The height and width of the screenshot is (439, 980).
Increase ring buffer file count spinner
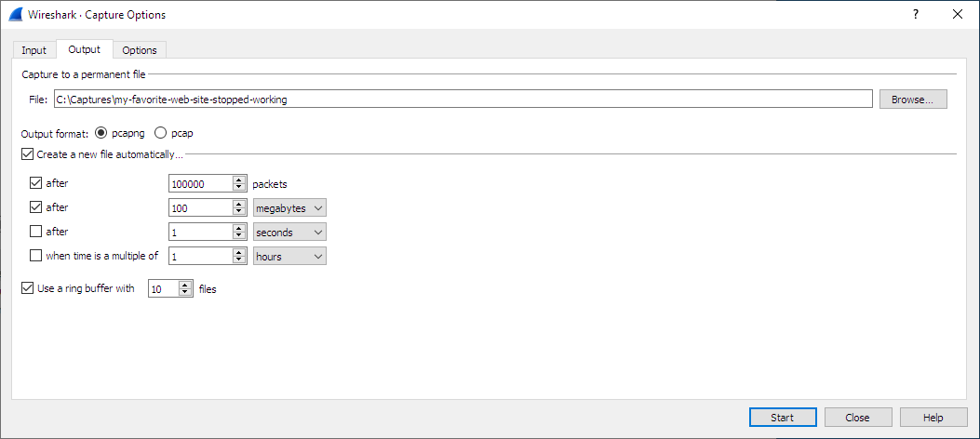click(185, 285)
